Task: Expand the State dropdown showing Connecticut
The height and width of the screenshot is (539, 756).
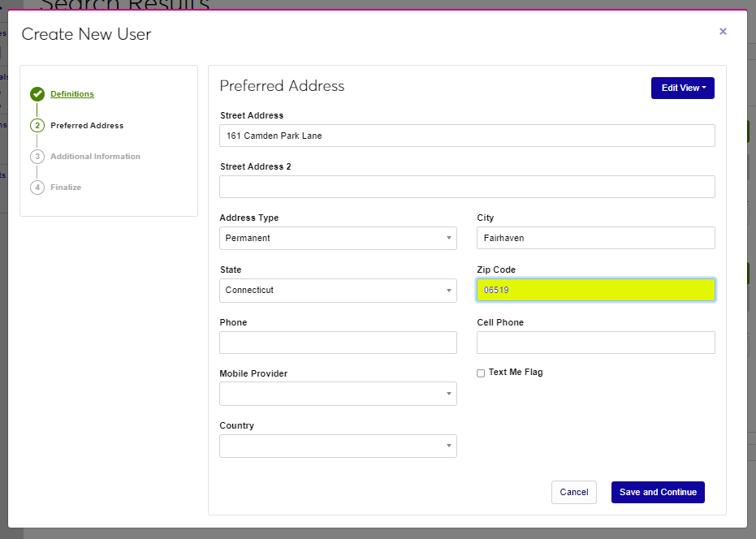Action: tap(338, 291)
